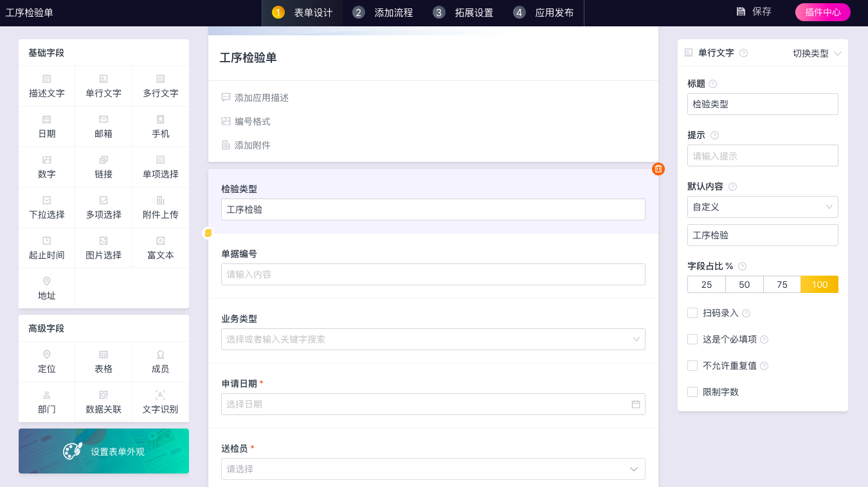Image resolution: width=868 pixels, height=487 pixels.
Task: Click the 保存 save icon
Action: 741,12
